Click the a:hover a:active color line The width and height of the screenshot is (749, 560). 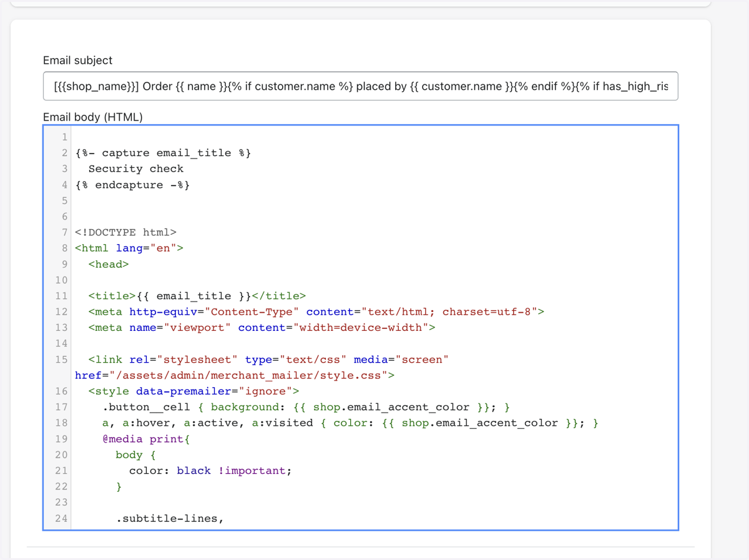click(x=350, y=423)
